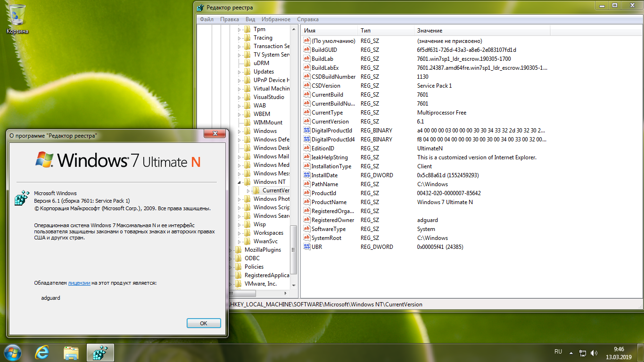Image resolution: width=644 pixels, height=362 pixels.
Task: Open the Избранное menu
Action: tap(275, 19)
